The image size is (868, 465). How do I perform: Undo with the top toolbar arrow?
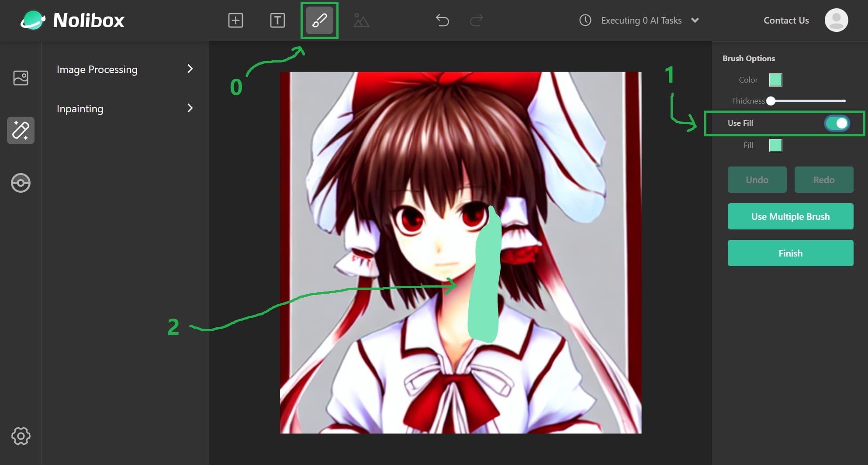coord(442,20)
